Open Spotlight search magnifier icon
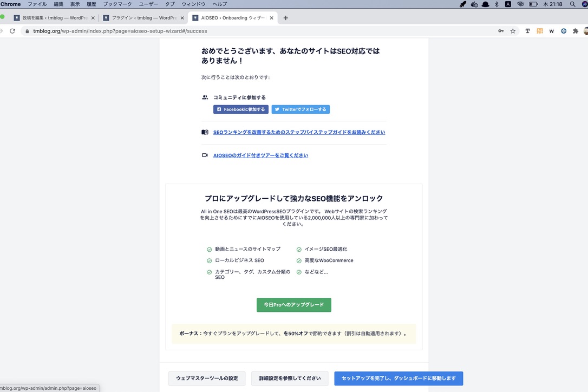The image size is (588, 392). [x=573, y=4]
